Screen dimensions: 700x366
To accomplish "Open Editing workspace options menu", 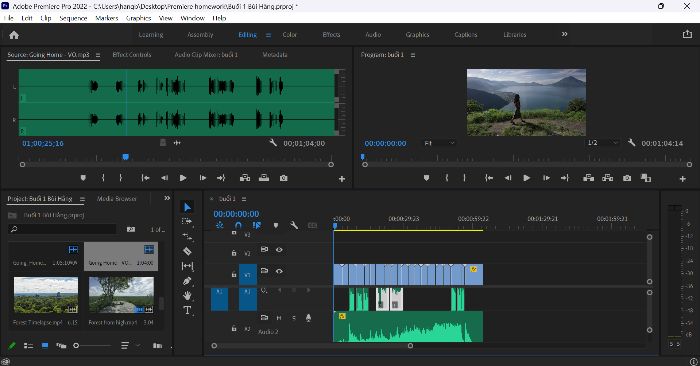I will (x=268, y=35).
